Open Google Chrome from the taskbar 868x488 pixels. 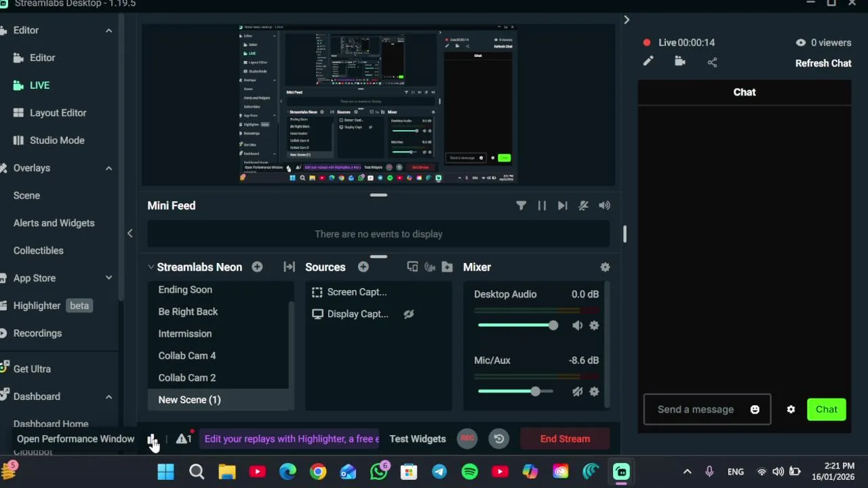tap(318, 472)
